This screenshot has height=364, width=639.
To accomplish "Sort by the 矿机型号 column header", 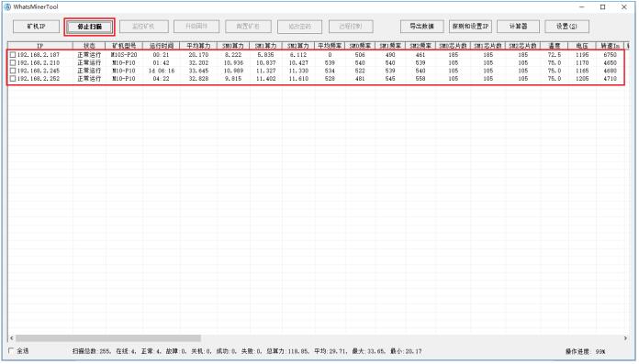I will [124, 46].
